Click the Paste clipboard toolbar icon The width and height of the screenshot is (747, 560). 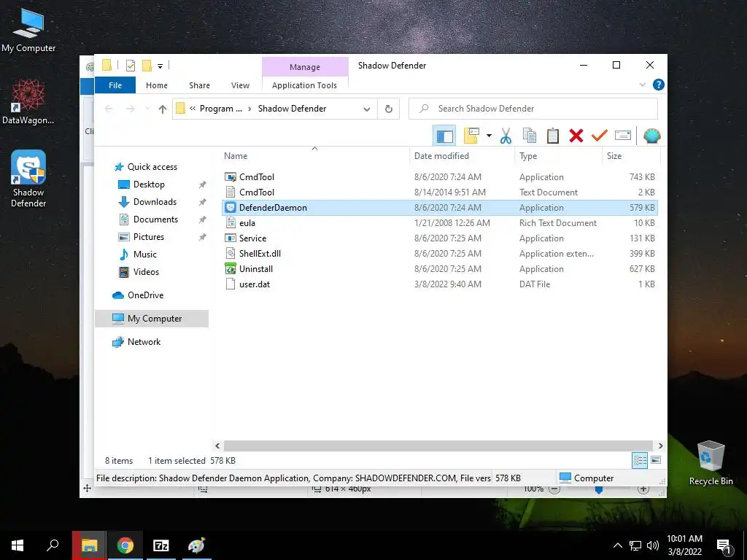[553, 136]
